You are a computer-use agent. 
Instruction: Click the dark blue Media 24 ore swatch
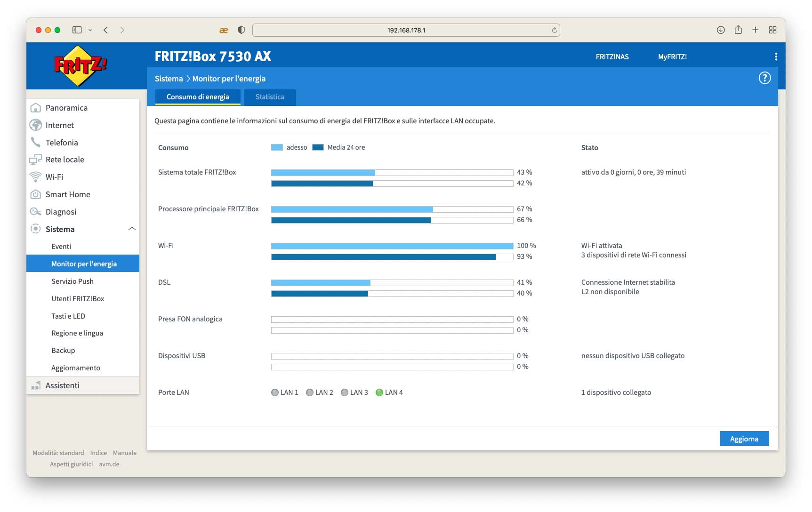(318, 147)
